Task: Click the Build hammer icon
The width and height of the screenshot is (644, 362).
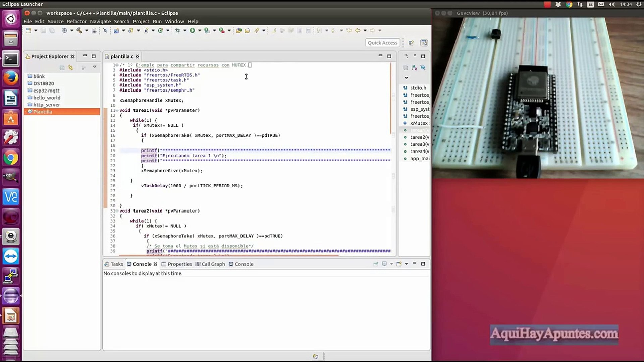Action: click(79, 31)
